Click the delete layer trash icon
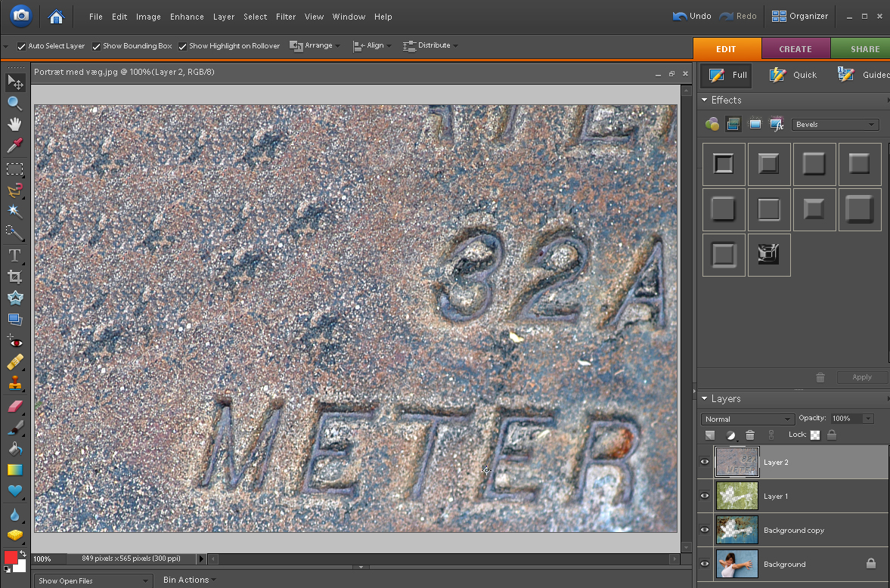 coord(750,435)
